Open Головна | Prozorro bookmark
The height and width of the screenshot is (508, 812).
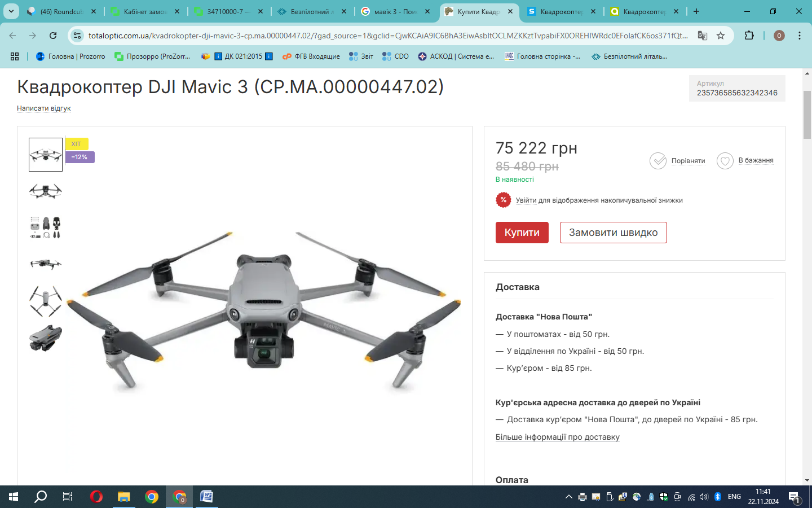tap(70, 56)
